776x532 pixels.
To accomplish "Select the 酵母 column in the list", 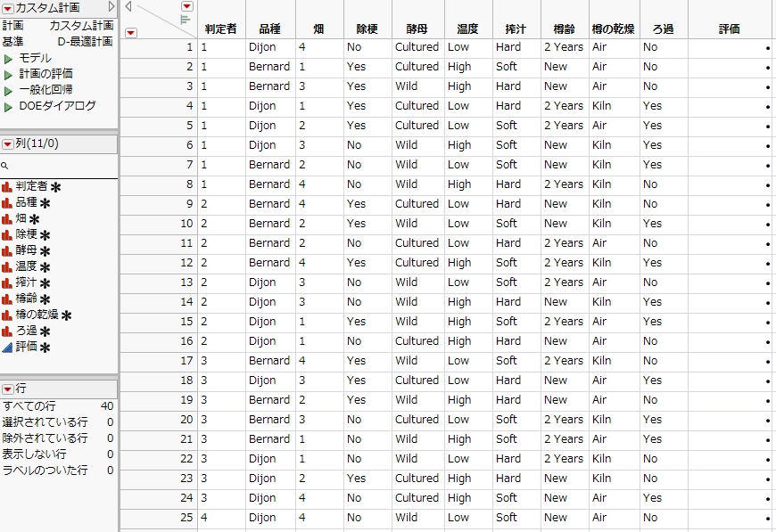I will [26, 250].
